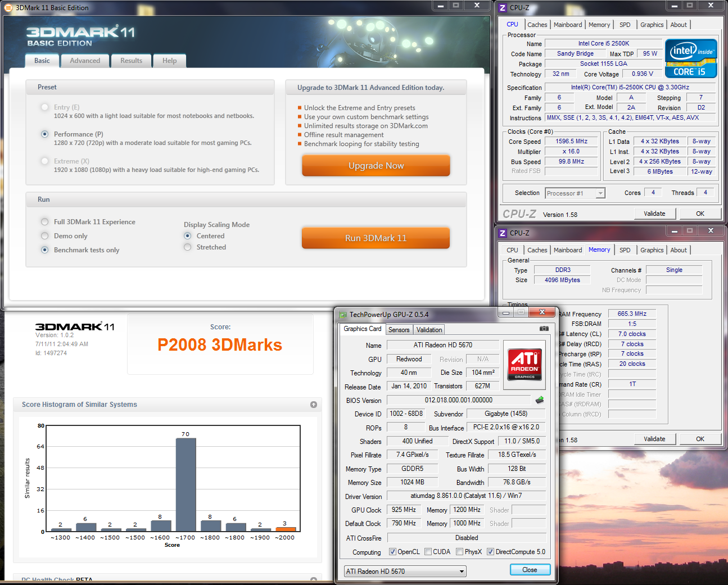Click the Close button in GPU-Z

pos(530,570)
